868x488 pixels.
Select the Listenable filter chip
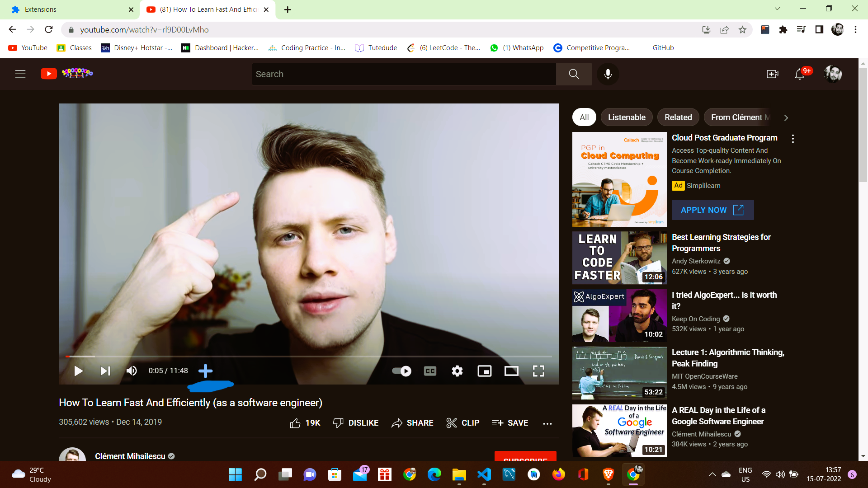tap(627, 117)
